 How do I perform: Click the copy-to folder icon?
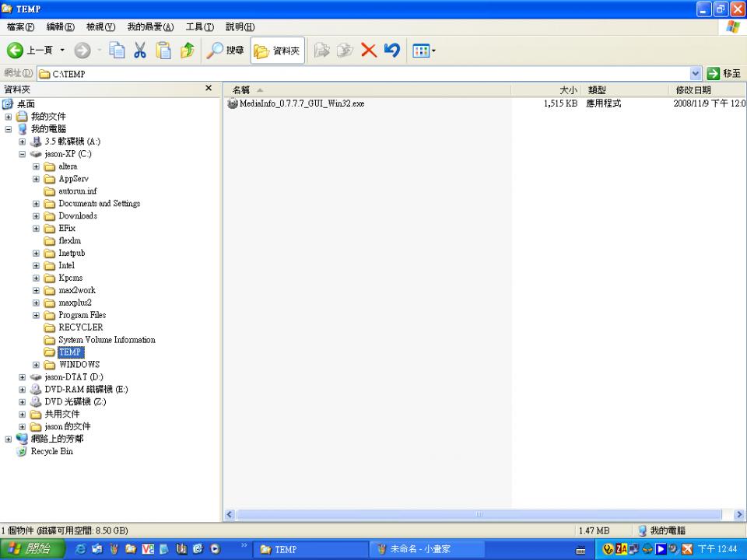click(345, 50)
